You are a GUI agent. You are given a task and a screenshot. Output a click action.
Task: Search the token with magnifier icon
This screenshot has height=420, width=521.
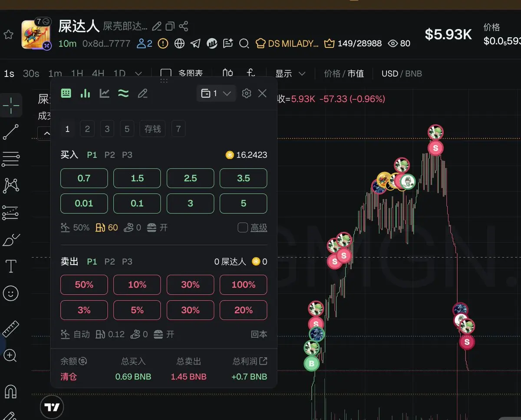point(244,43)
